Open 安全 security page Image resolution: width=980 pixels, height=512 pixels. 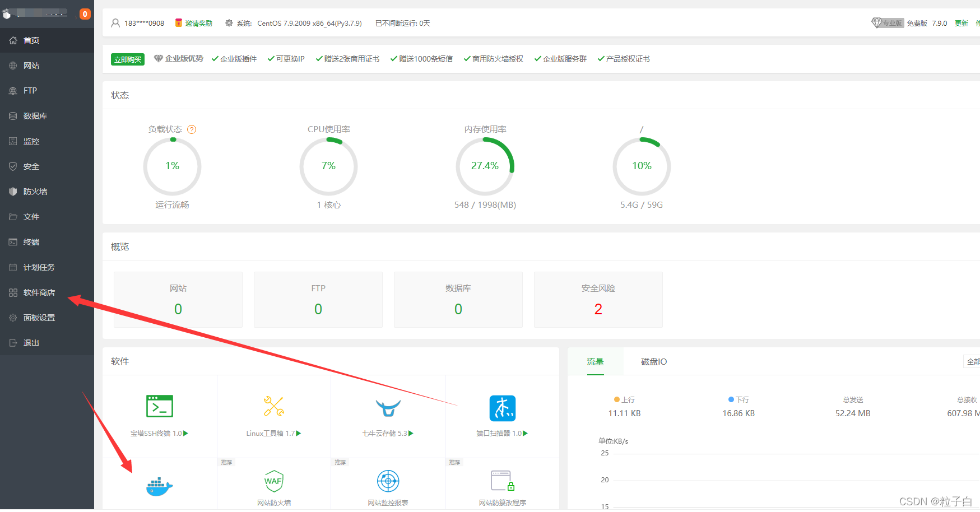coord(47,166)
